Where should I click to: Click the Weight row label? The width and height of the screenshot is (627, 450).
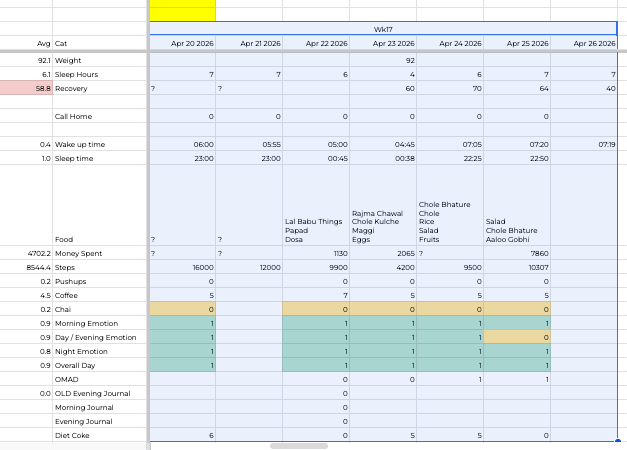pyautogui.click(x=69, y=60)
